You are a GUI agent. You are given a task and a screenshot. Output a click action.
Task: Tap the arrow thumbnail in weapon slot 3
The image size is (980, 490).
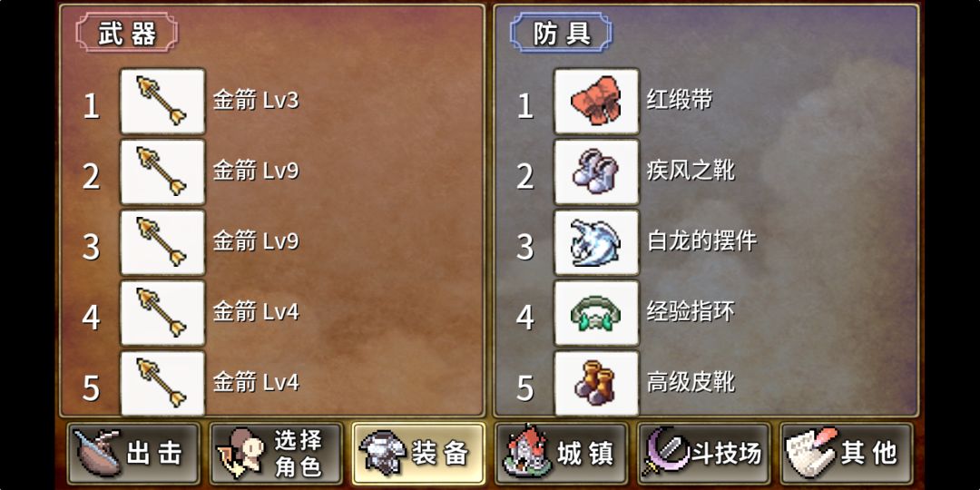pyautogui.click(x=162, y=242)
